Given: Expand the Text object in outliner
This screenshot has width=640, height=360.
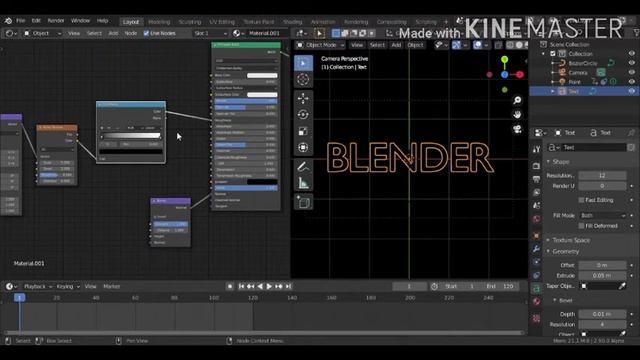Looking at the screenshot, I should point(553,91).
